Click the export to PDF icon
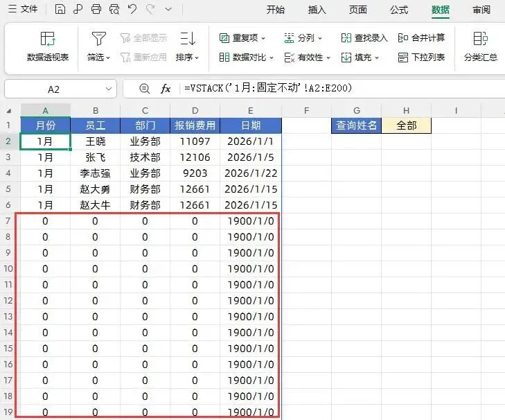 coord(78,9)
